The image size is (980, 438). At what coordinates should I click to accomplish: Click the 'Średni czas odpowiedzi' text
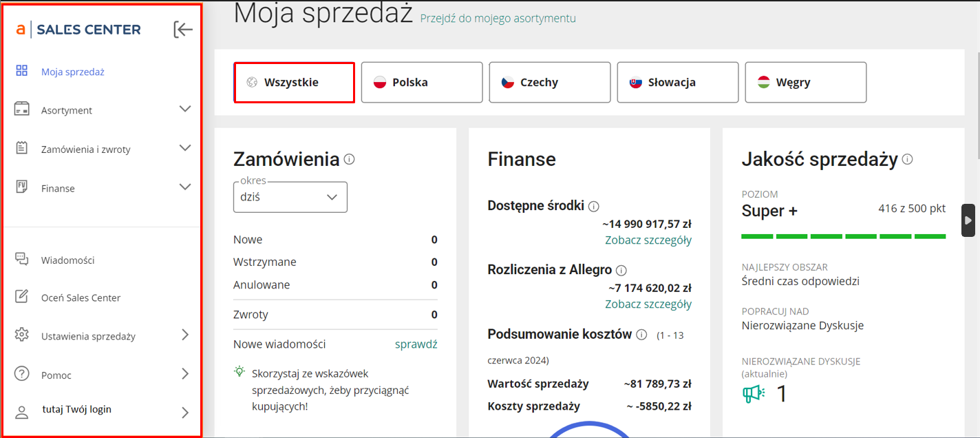tap(800, 281)
